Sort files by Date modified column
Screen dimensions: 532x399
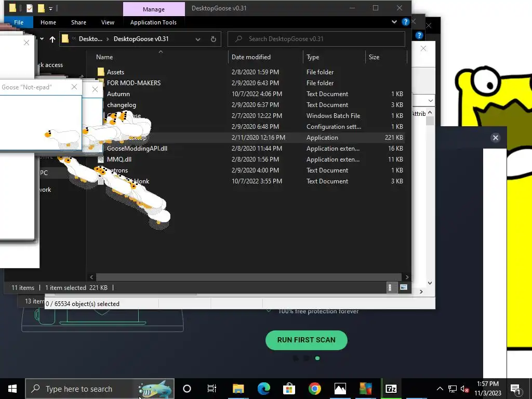(251, 57)
